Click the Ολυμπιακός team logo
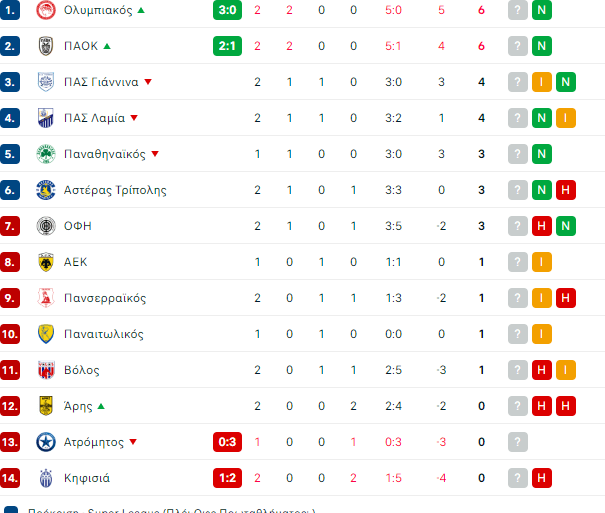 click(x=45, y=10)
